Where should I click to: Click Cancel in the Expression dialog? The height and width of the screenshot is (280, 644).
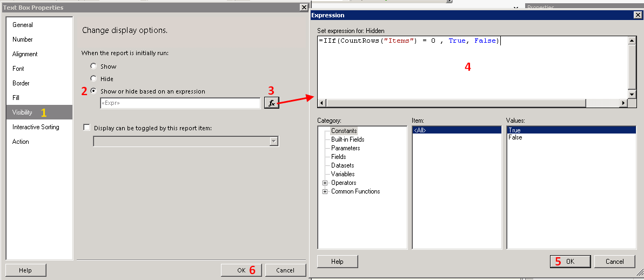(614, 262)
